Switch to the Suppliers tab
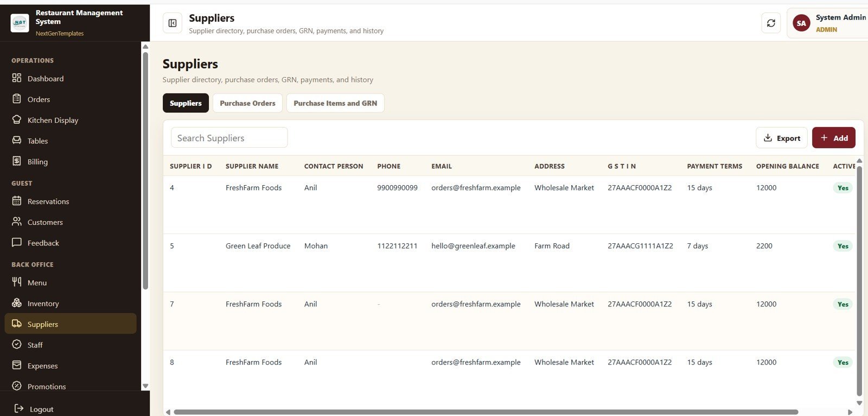This screenshot has width=868, height=416. point(186,103)
